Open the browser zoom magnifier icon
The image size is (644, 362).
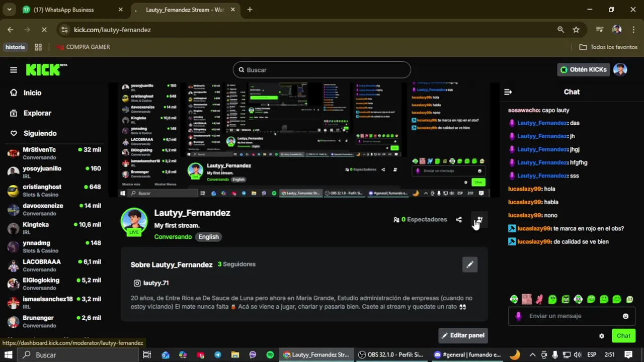(560, 30)
